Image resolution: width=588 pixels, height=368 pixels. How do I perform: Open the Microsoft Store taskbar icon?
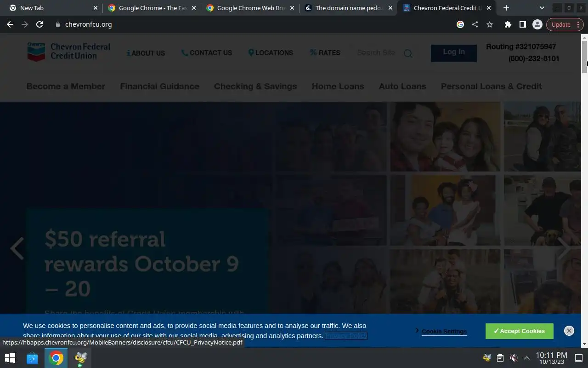[x=32, y=358]
